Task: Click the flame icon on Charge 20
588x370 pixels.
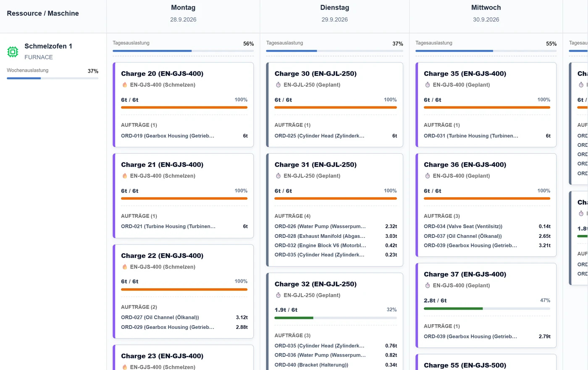Action: coord(125,85)
